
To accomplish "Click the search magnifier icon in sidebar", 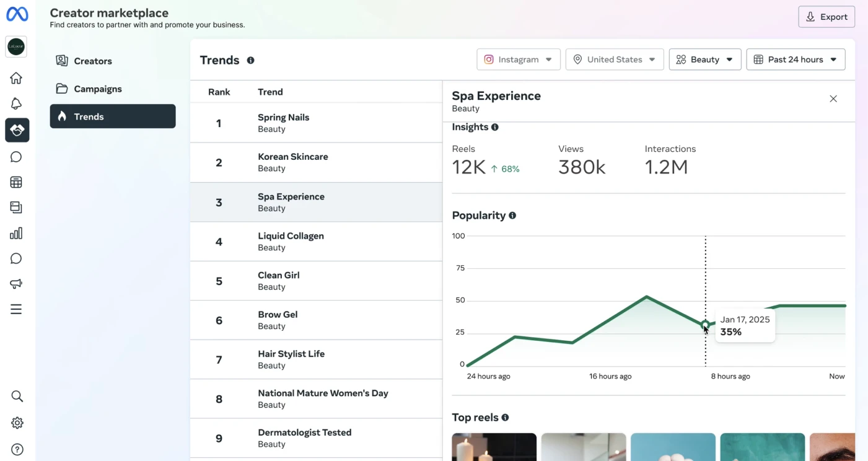I will pos(17,396).
